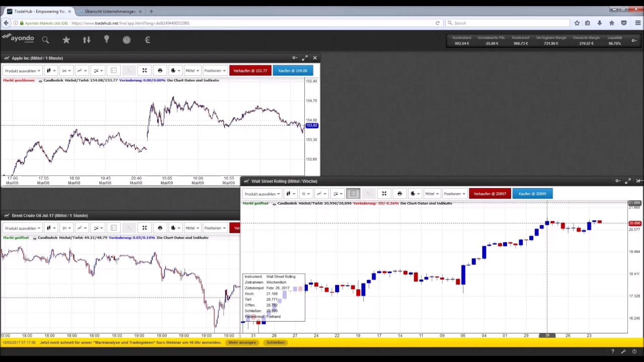Viewport: 644px width, 362px height.
Task: Expand the Wall Street Rolling window
Action: pyautogui.click(x=628, y=181)
